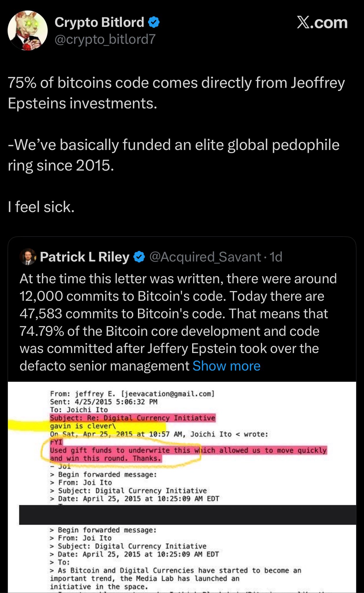Open the @crypto_bitlord7 handle
Image resolution: width=364 pixels, height=593 pixels.
(x=105, y=39)
